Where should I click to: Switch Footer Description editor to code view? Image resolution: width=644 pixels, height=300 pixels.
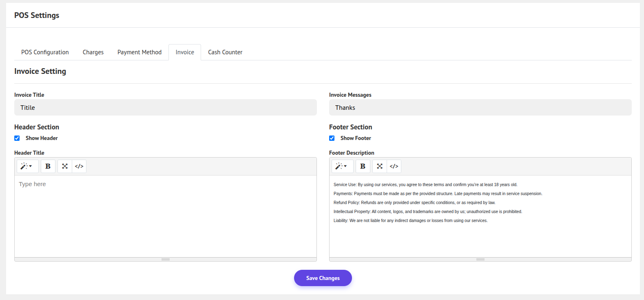pos(394,166)
